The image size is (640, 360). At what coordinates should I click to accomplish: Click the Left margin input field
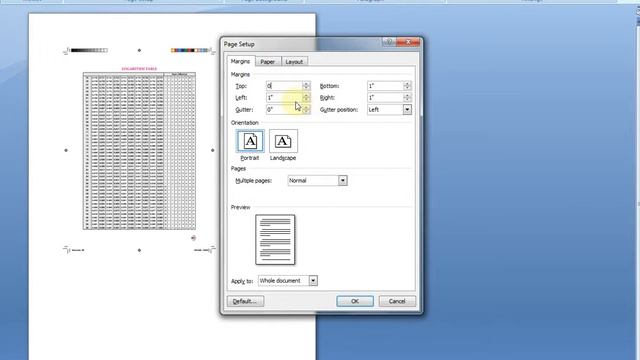(x=284, y=98)
